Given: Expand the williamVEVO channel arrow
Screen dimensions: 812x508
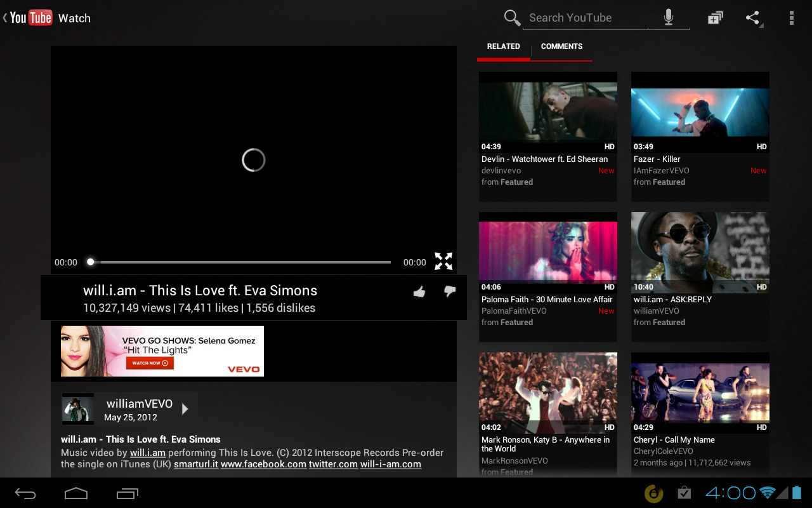Looking at the screenshot, I should click(x=185, y=409).
